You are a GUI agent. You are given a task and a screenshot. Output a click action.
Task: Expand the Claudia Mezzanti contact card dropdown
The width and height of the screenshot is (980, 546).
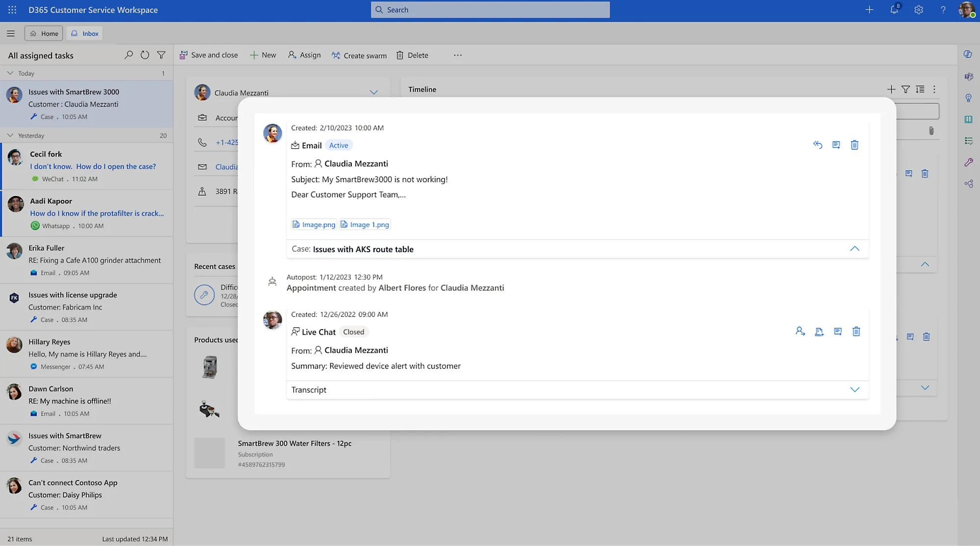(373, 93)
